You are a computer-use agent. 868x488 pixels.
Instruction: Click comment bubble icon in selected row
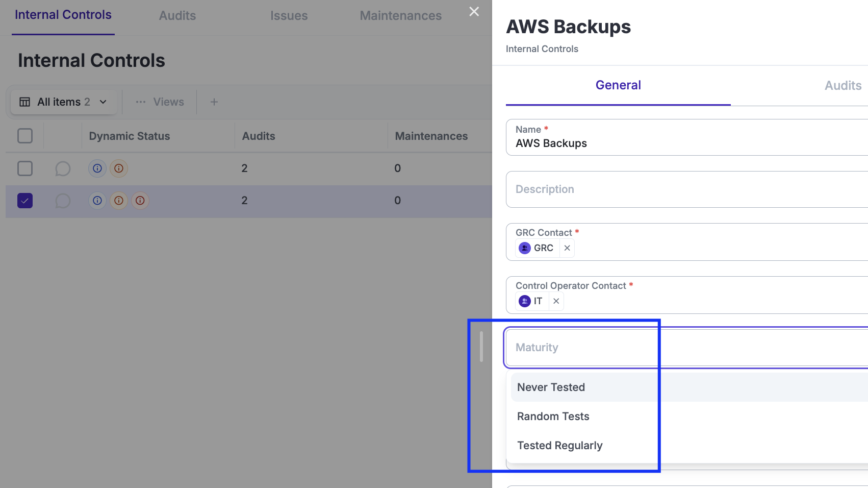[x=63, y=201]
